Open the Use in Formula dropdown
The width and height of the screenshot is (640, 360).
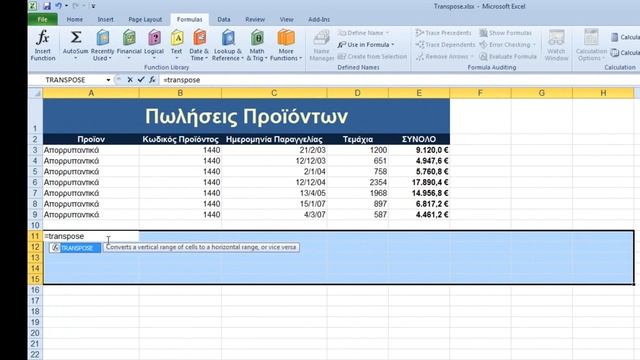pyautogui.click(x=393, y=44)
